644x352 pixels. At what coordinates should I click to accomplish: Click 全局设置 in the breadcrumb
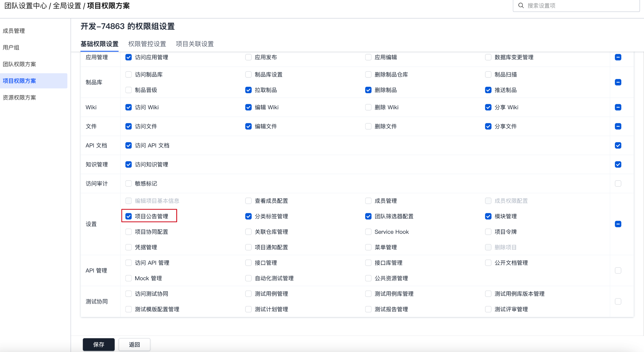67,6
